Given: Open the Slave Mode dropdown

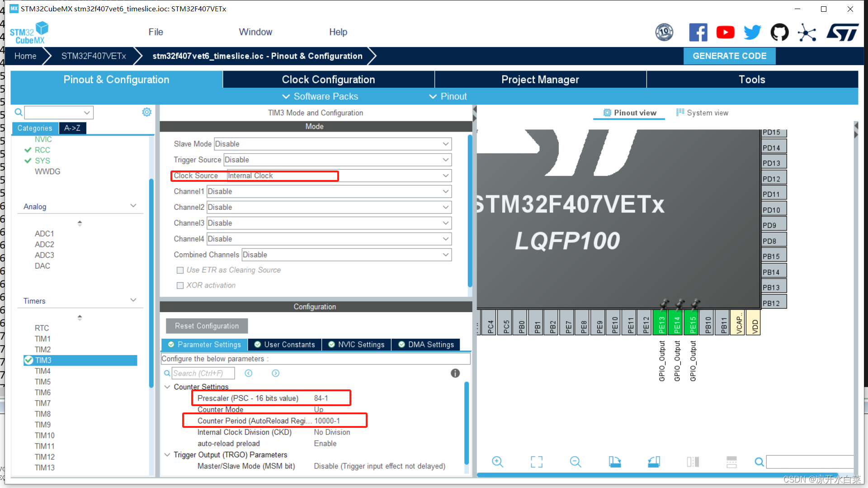Looking at the screenshot, I should pos(333,144).
